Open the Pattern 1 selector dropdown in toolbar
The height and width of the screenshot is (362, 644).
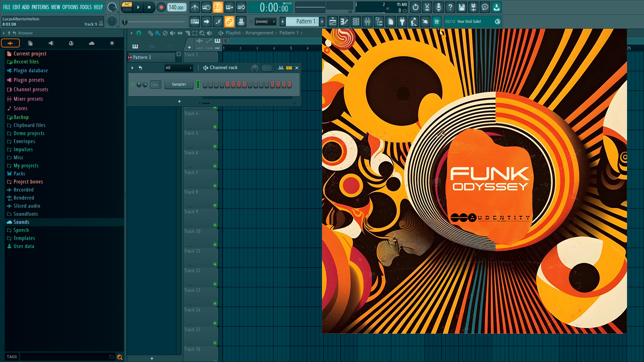[303, 21]
